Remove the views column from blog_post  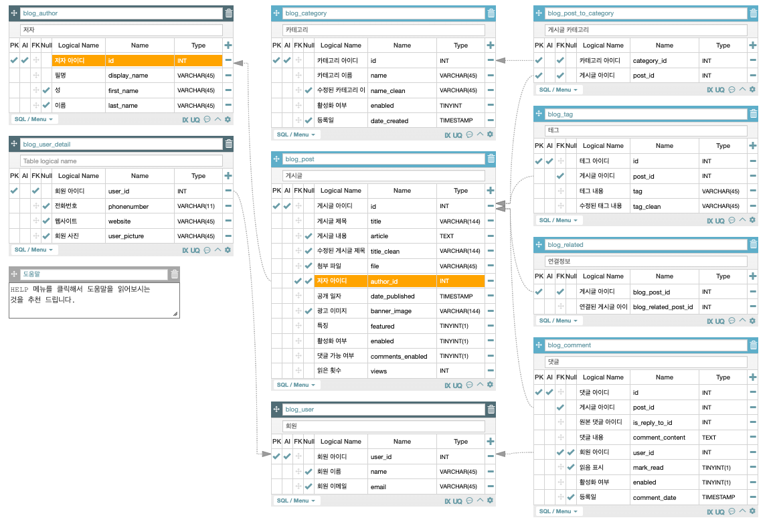pos(491,371)
